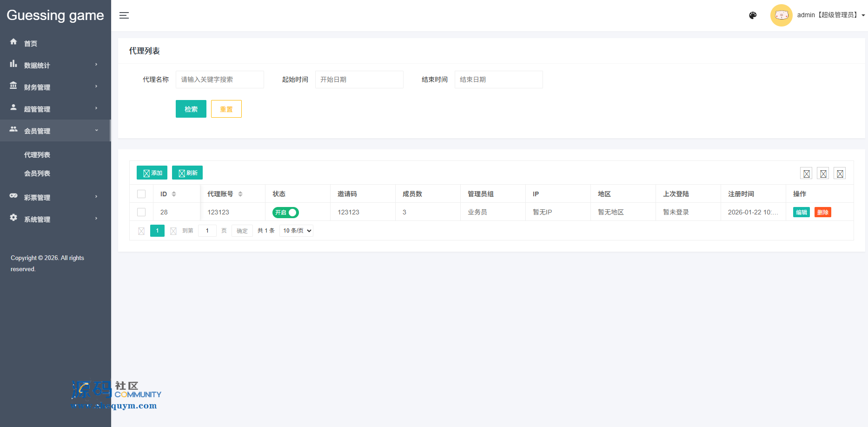868x427 pixels.
Task: Click the gamepad icon for 彩票管理
Action: (x=13, y=196)
